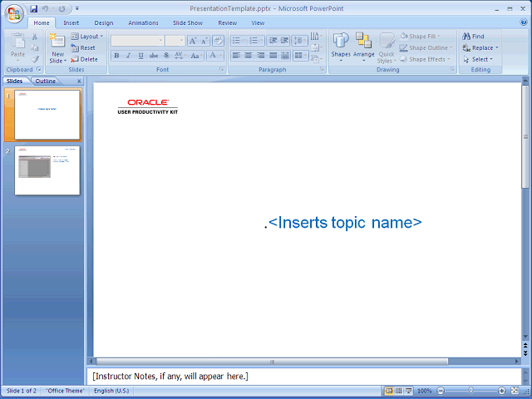Open the Select menu
This screenshot has height=399, width=532.
pyautogui.click(x=478, y=59)
